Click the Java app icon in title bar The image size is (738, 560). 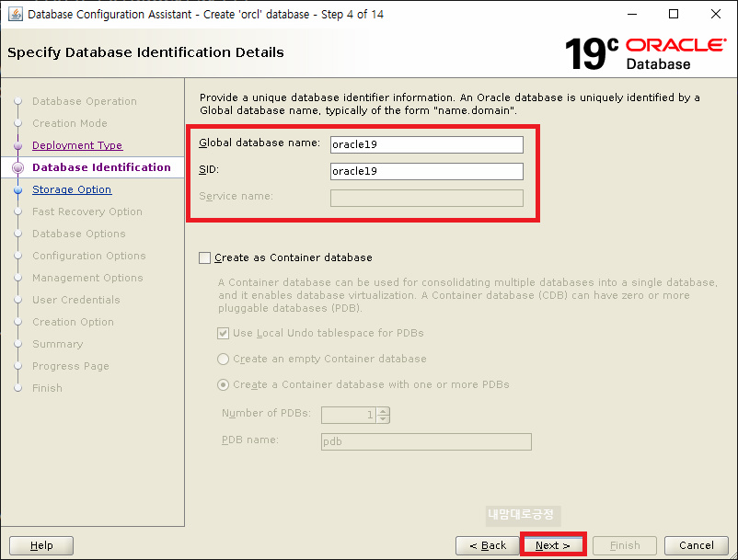pos(15,14)
